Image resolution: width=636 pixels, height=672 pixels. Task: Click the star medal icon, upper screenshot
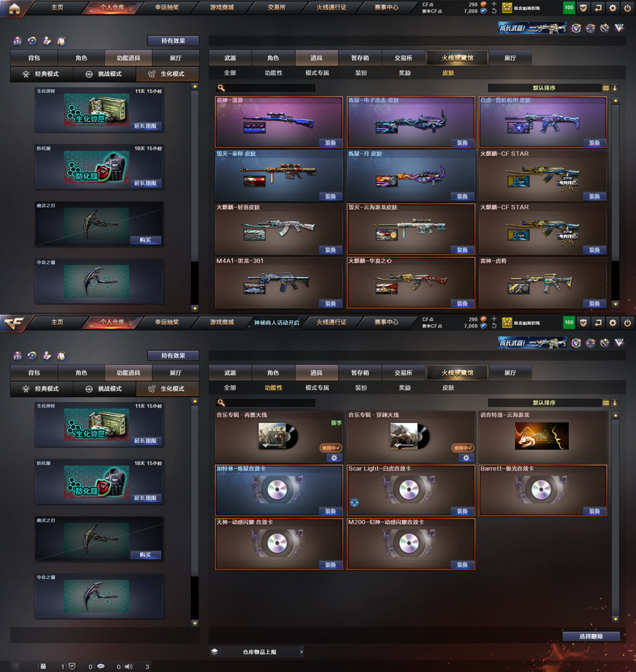605,28
